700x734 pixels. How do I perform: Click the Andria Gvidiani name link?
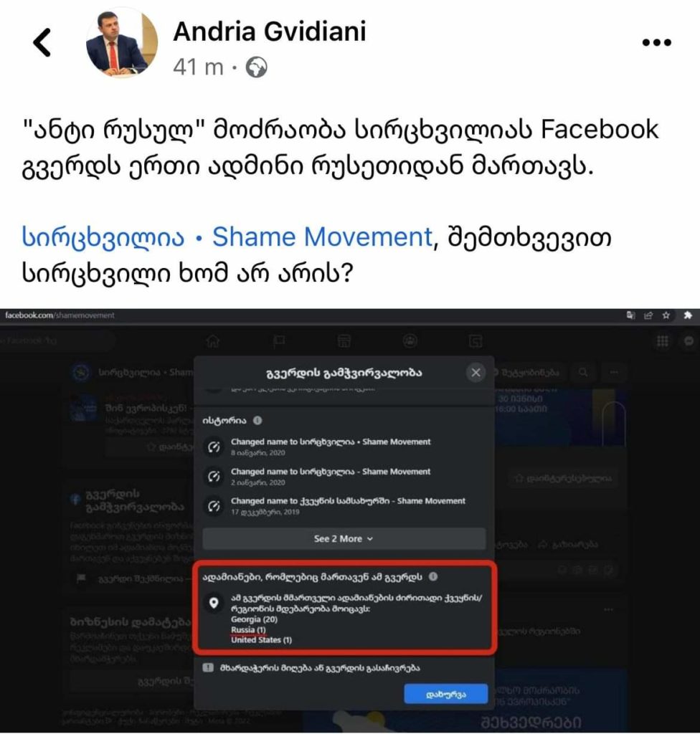pos(270,32)
